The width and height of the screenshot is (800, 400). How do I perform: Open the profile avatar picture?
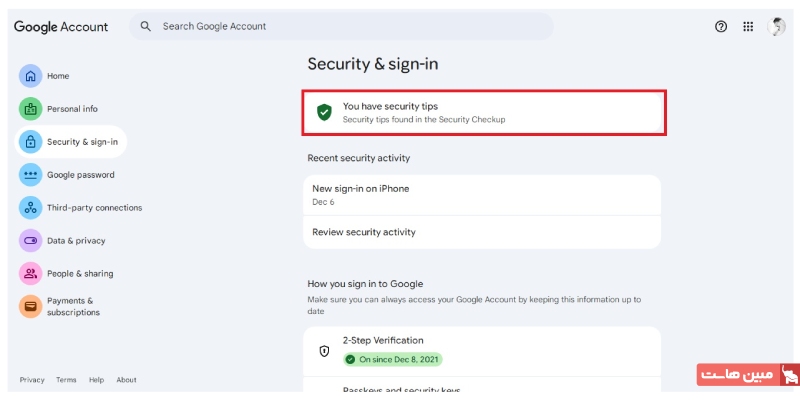pos(777,27)
